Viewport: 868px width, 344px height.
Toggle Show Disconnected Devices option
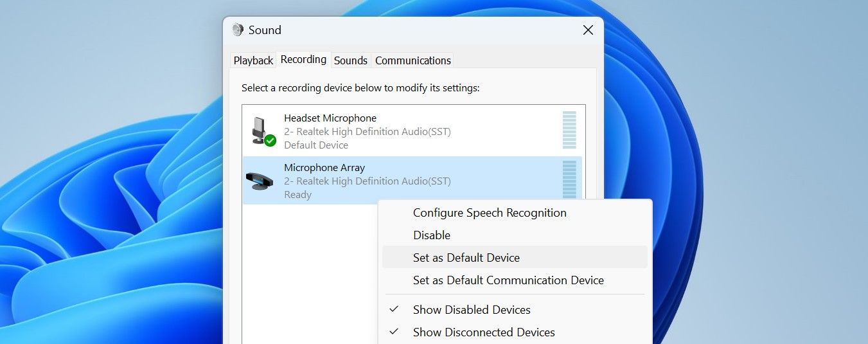(484, 332)
